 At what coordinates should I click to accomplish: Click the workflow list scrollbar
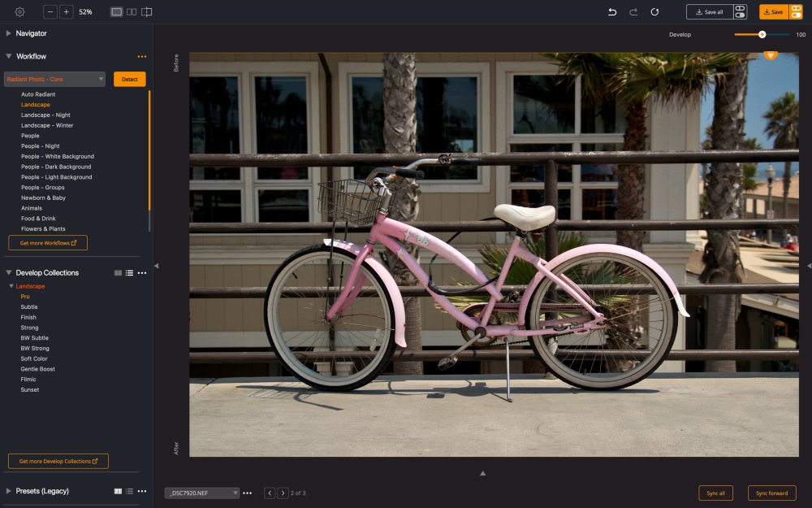(149, 150)
